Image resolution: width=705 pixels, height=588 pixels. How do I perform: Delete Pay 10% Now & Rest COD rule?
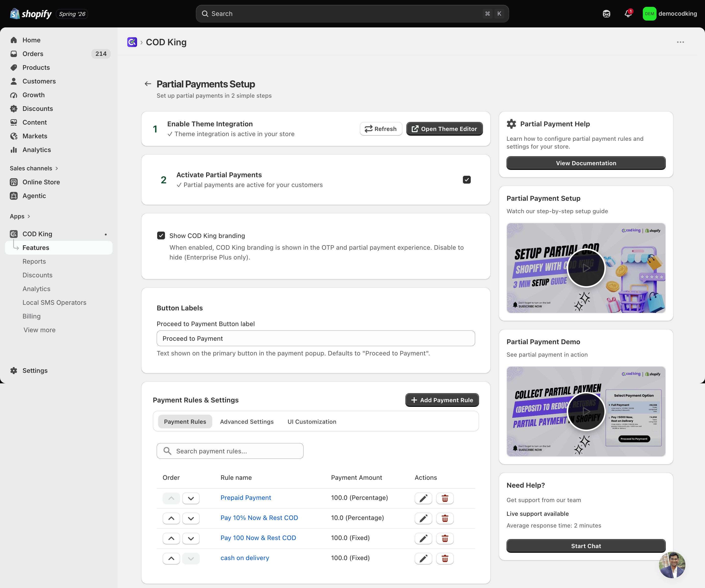[445, 519]
